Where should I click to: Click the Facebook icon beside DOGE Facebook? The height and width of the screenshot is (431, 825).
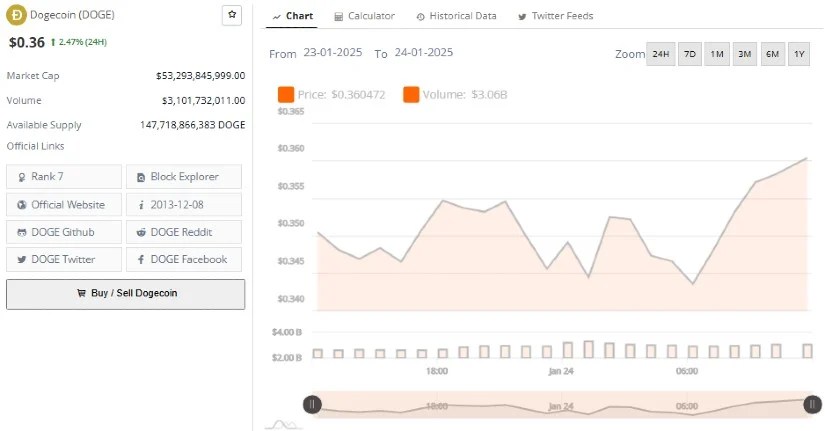pyautogui.click(x=141, y=259)
